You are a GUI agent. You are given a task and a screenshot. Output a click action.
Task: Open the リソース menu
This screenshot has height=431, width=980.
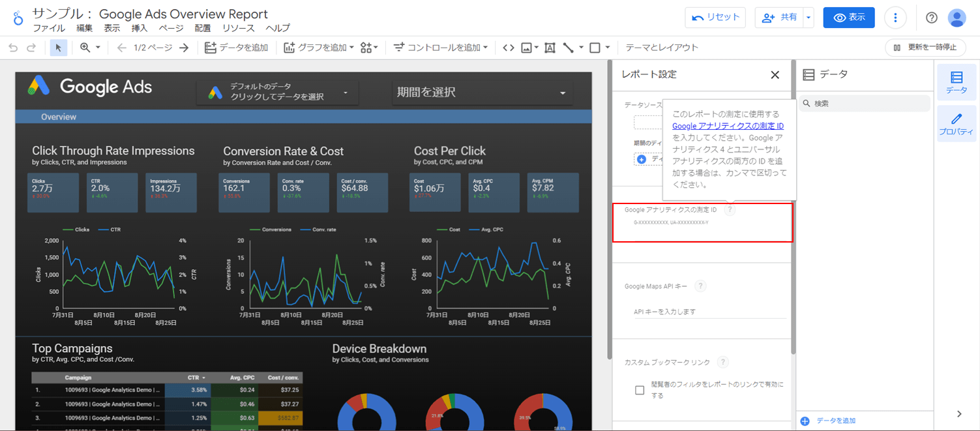[x=239, y=28]
